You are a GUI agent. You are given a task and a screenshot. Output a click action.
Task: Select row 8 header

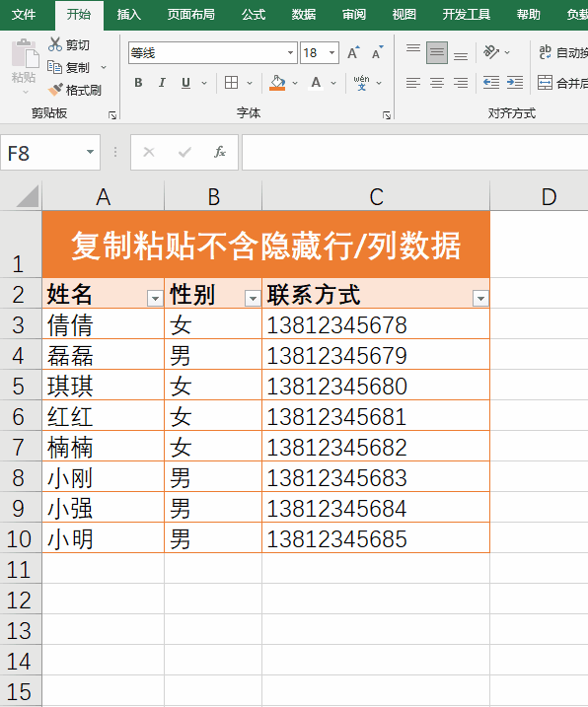(x=19, y=477)
